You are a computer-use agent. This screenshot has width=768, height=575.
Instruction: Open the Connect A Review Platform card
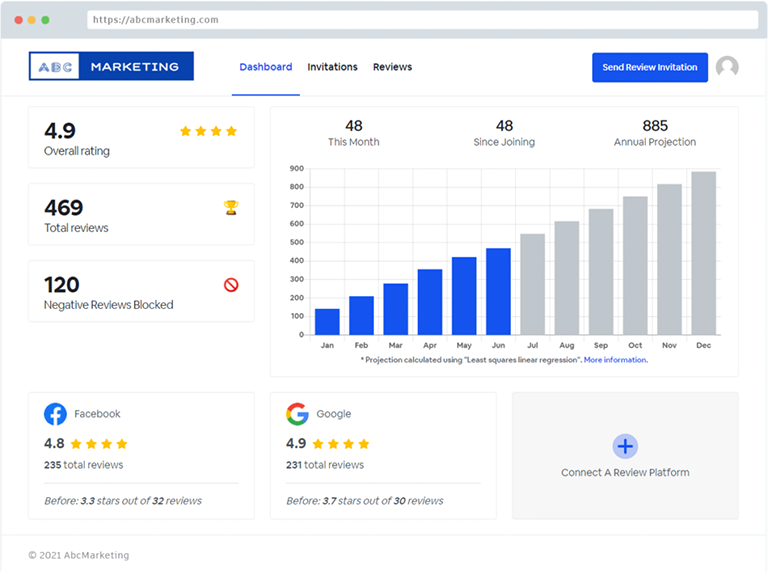pyautogui.click(x=625, y=456)
